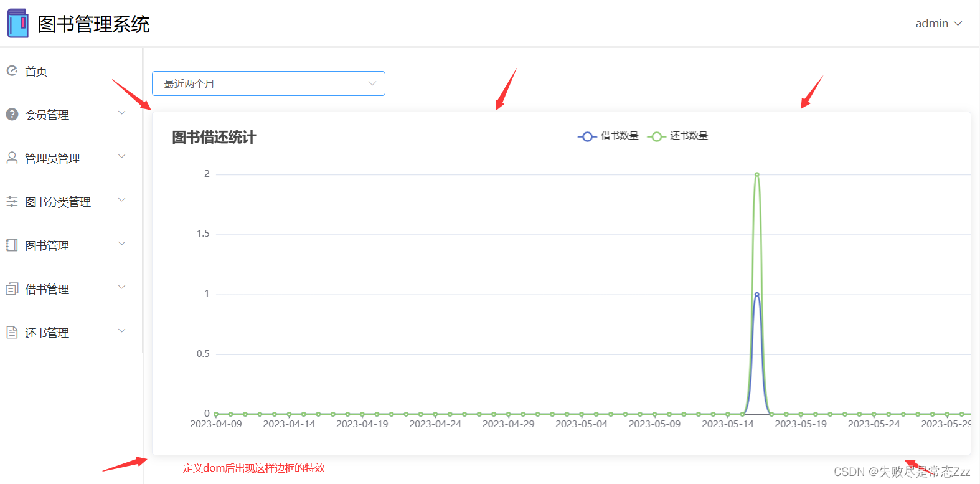Click the 还书管理 file icon
Image resolution: width=980 pixels, height=484 pixels.
pos(12,333)
